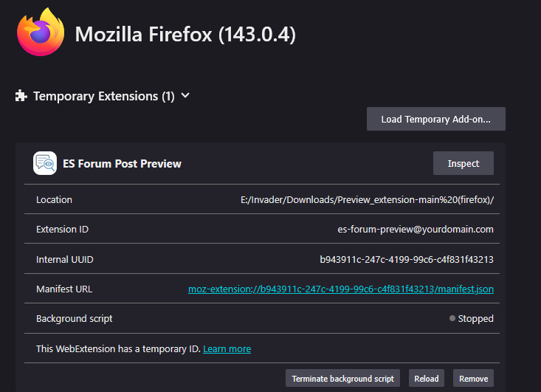Collapse the Temporary Extensions section chevron

pos(185,95)
